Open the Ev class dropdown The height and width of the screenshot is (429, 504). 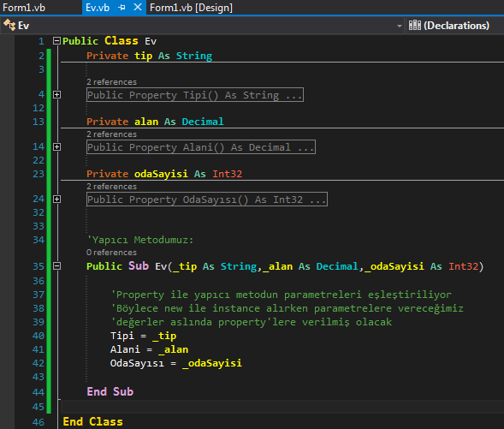pos(399,26)
